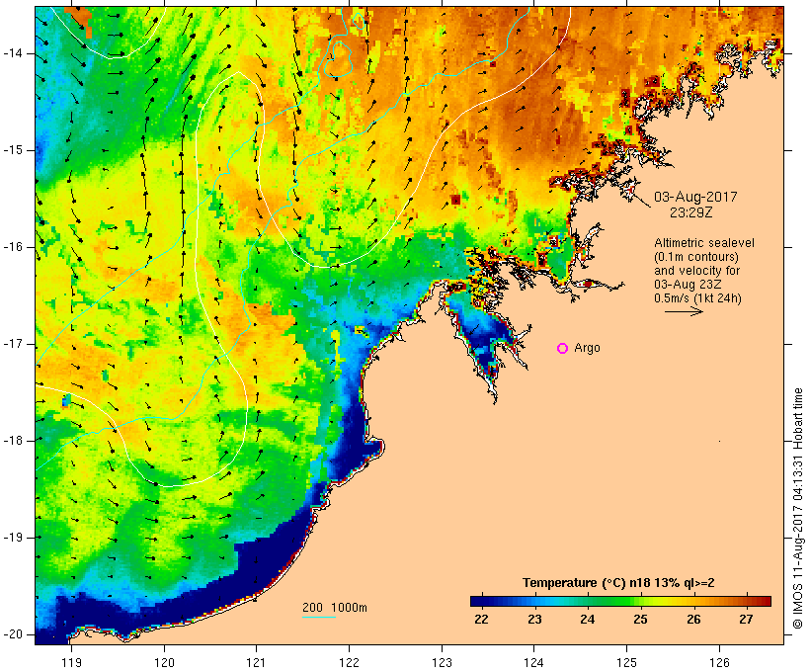Click the velocity scale reference arrow
The height and width of the screenshot is (672, 810).
coord(684,311)
